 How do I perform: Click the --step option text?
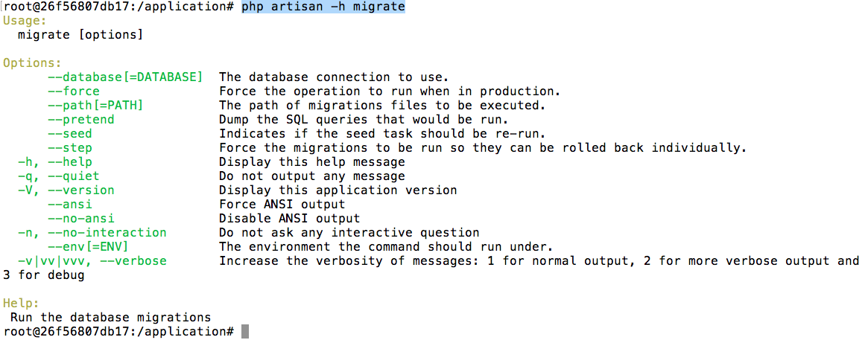pyautogui.click(x=69, y=148)
